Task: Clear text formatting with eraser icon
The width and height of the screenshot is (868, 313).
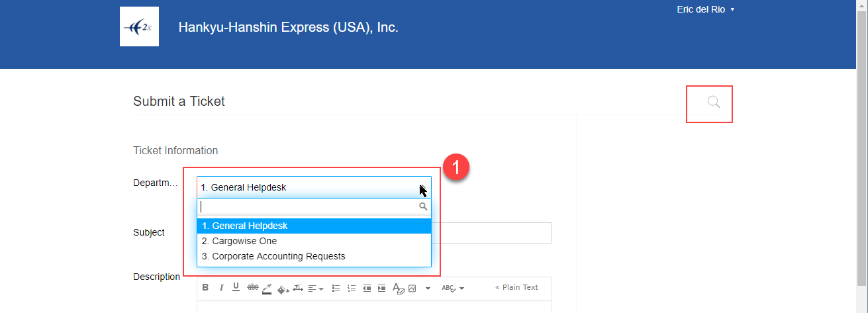Action: tap(398, 289)
